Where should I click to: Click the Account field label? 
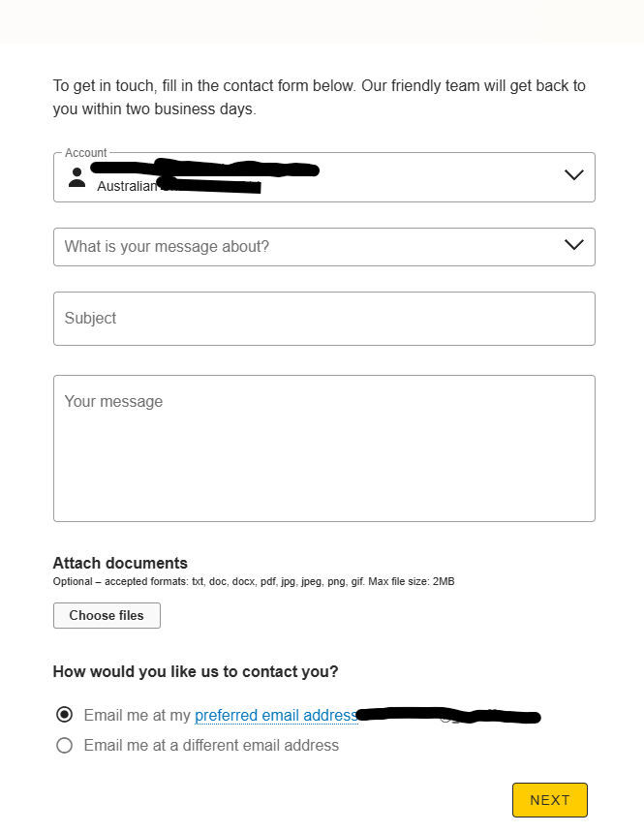[x=85, y=153]
